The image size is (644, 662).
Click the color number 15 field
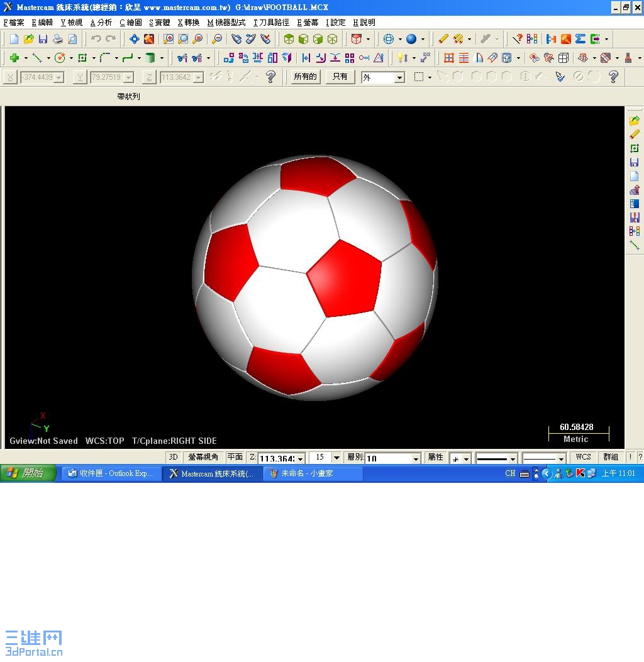tap(321, 458)
